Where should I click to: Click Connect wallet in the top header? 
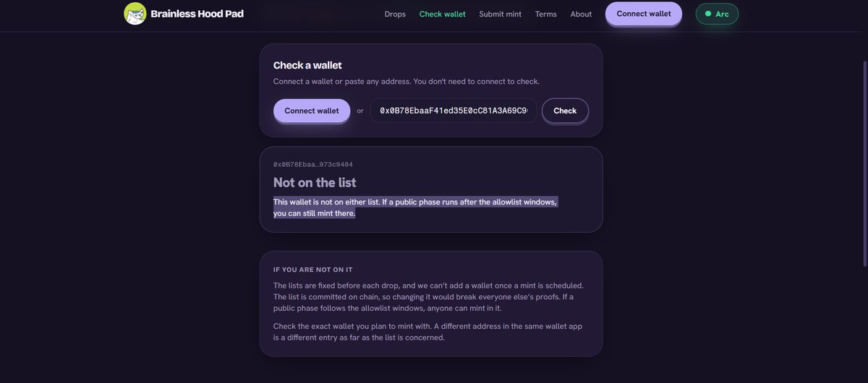click(644, 14)
